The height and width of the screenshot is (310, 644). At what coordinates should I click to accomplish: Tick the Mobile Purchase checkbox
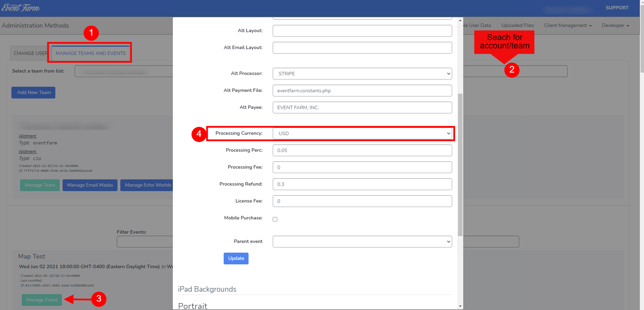[x=275, y=219]
